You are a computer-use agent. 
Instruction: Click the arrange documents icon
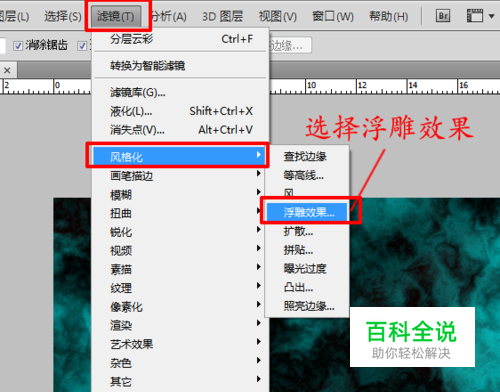click(475, 16)
